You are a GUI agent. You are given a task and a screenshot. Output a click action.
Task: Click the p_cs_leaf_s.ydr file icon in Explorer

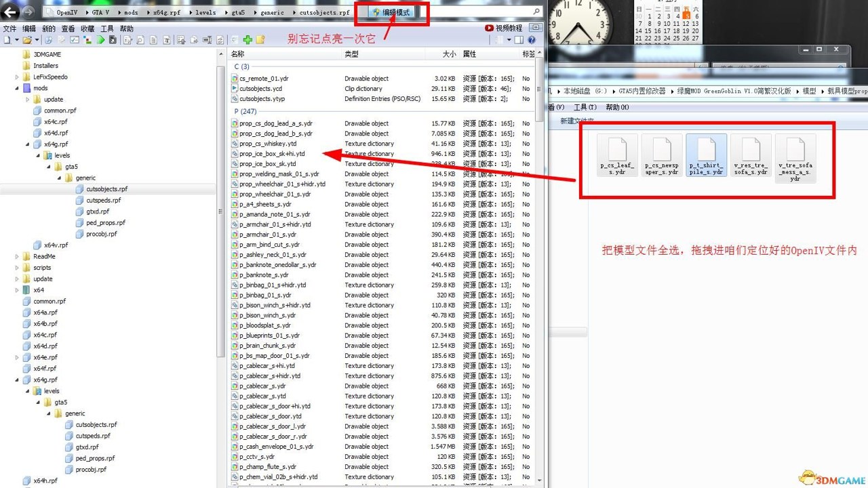tap(617, 156)
